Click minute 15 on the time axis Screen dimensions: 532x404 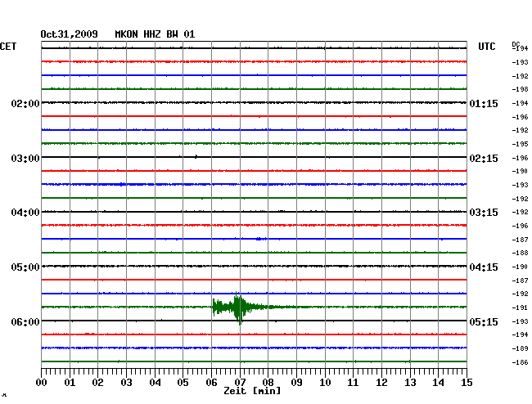467,382
